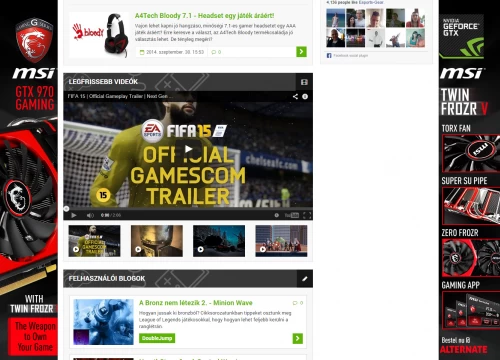Click the Esports-Gear Facebook page link
The image size is (500, 360).
(x=371, y=2)
